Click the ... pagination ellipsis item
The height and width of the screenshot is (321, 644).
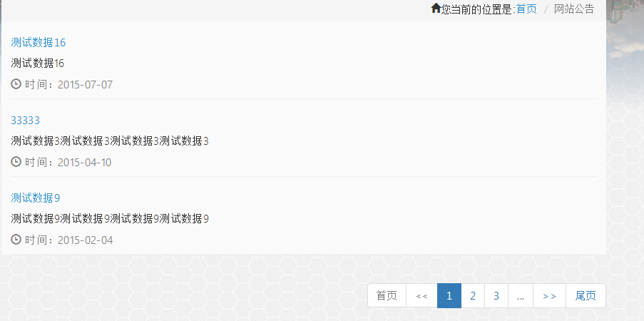click(x=521, y=295)
